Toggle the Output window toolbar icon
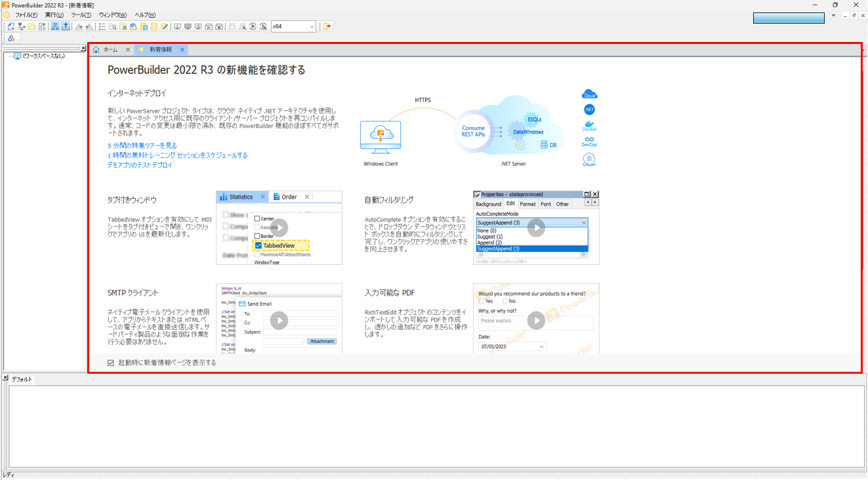 click(x=66, y=27)
